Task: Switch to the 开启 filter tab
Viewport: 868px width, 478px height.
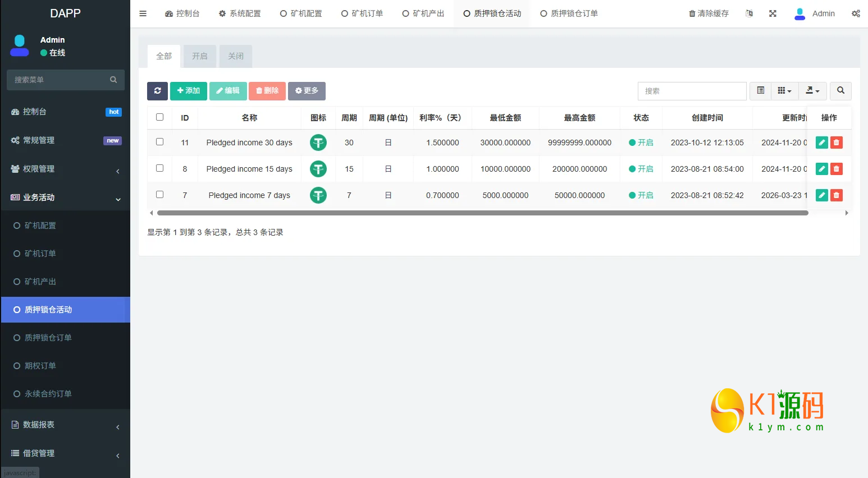Action: pos(200,56)
